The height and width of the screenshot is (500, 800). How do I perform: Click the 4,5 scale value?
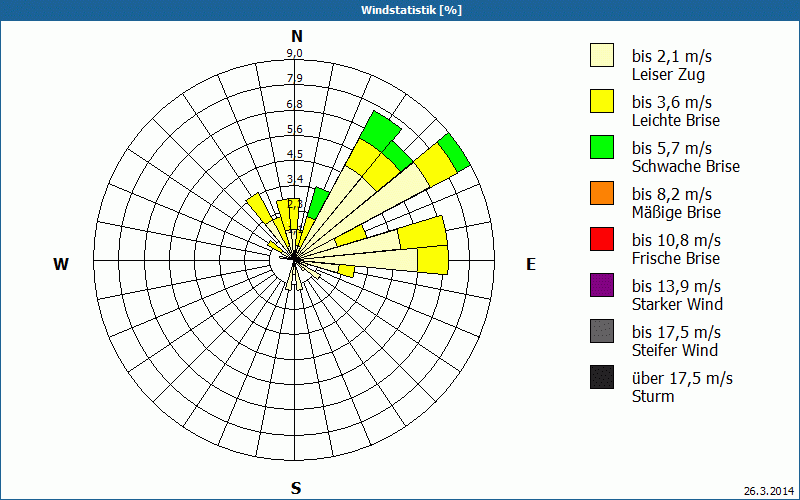294,154
